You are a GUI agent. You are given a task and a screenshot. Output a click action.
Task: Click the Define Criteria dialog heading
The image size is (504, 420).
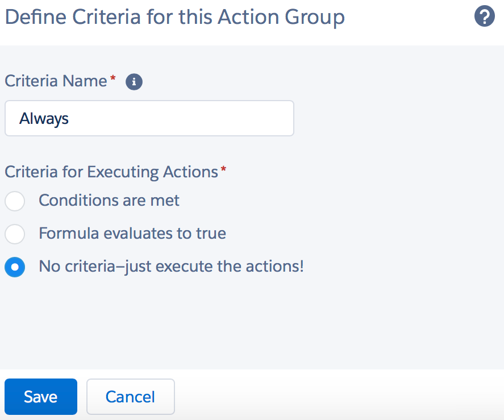pyautogui.click(x=175, y=16)
